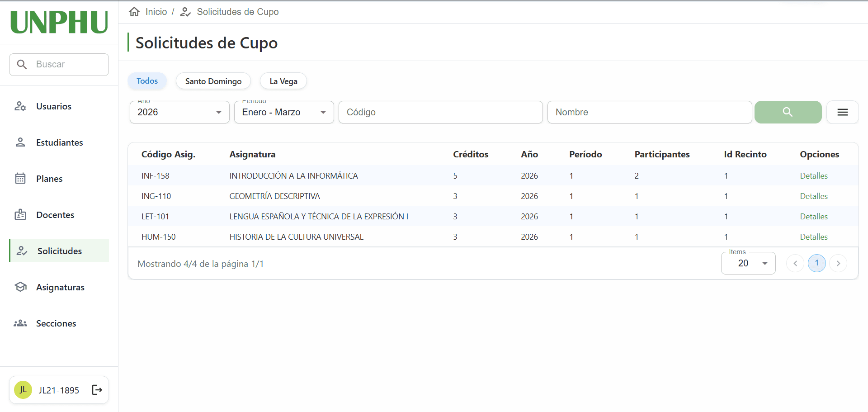Click the logout icon next to JL21-1895

tap(97, 390)
